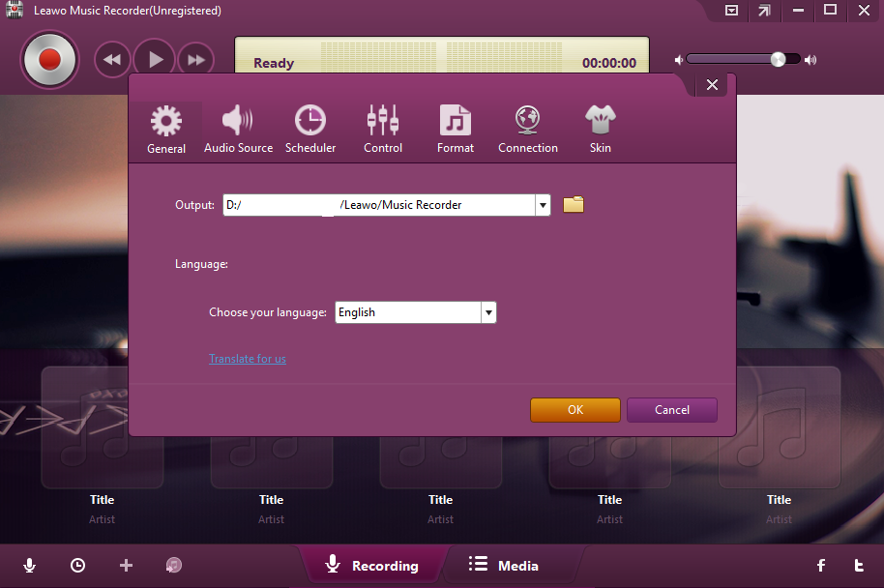The height and width of the screenshot is (588, 884).
Task: Maximize the Leawo Music Recorder window
Action: pos(831,10)
